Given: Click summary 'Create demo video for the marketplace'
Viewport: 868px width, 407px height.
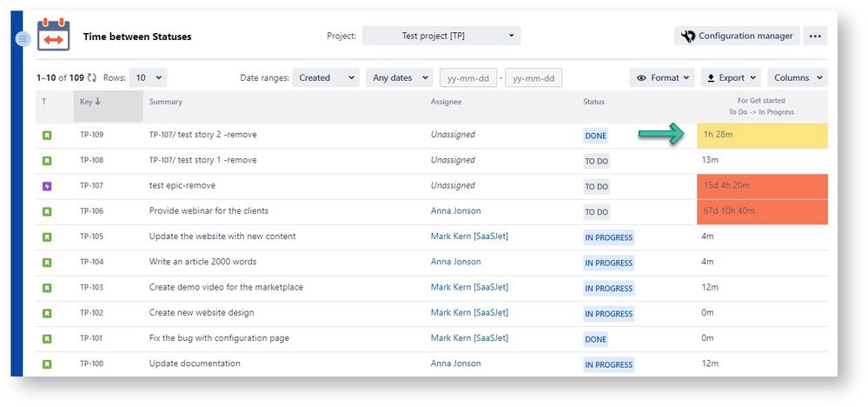Looking at the screenshot, I should (226, 287).
